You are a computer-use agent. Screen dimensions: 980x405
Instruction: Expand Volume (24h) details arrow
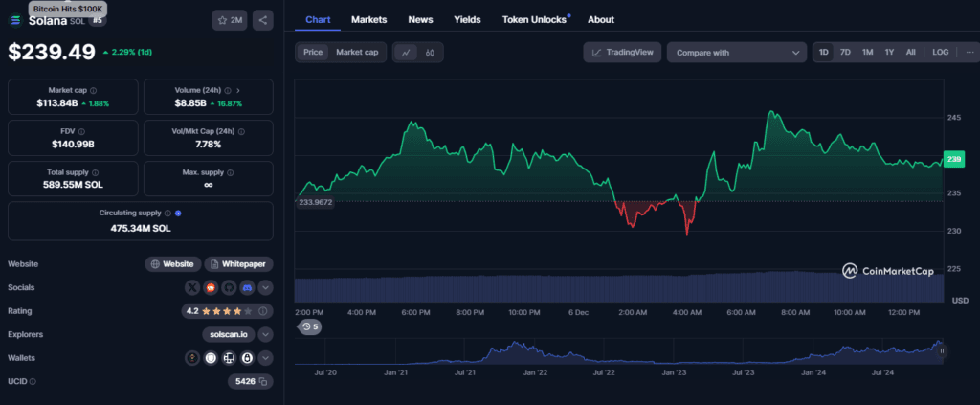pyautogui.click(x=238, y=91)
